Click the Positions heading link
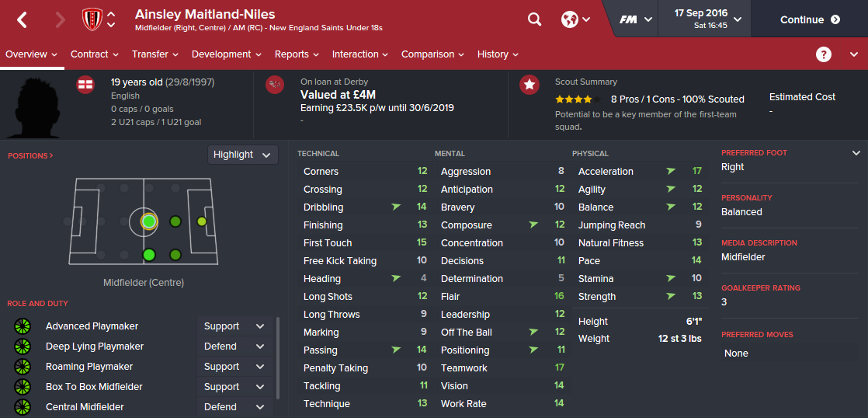The height and width of the screenshot is (418, 868). (30, 156)
